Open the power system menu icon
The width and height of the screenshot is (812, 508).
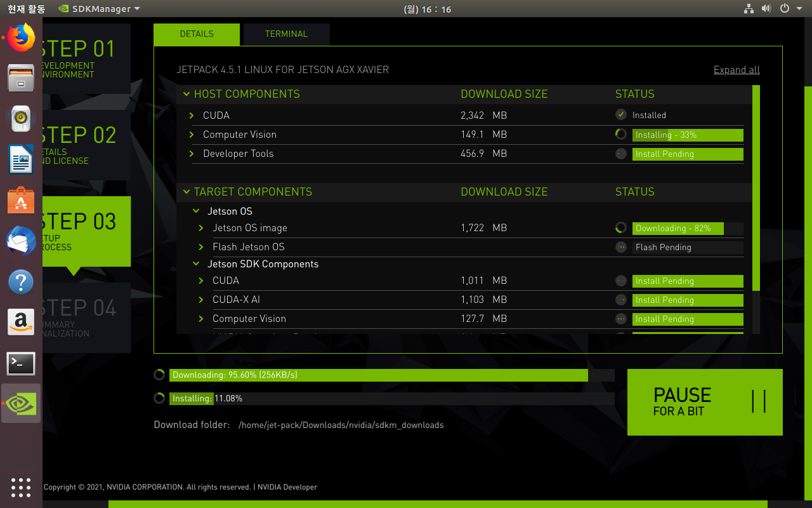[x=784, y=9]
